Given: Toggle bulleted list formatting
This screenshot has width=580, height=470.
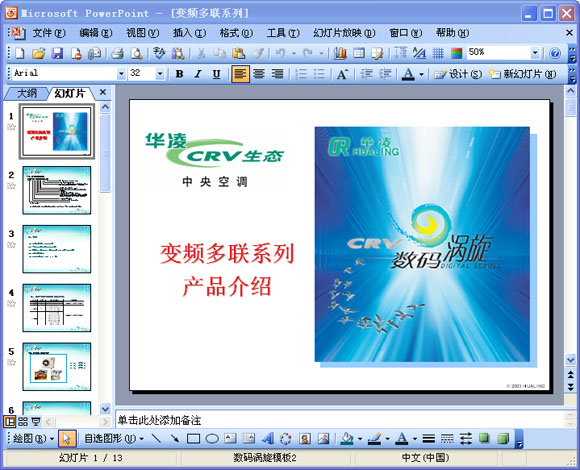Looking at the screenshot, I should [x=319, y=74].
